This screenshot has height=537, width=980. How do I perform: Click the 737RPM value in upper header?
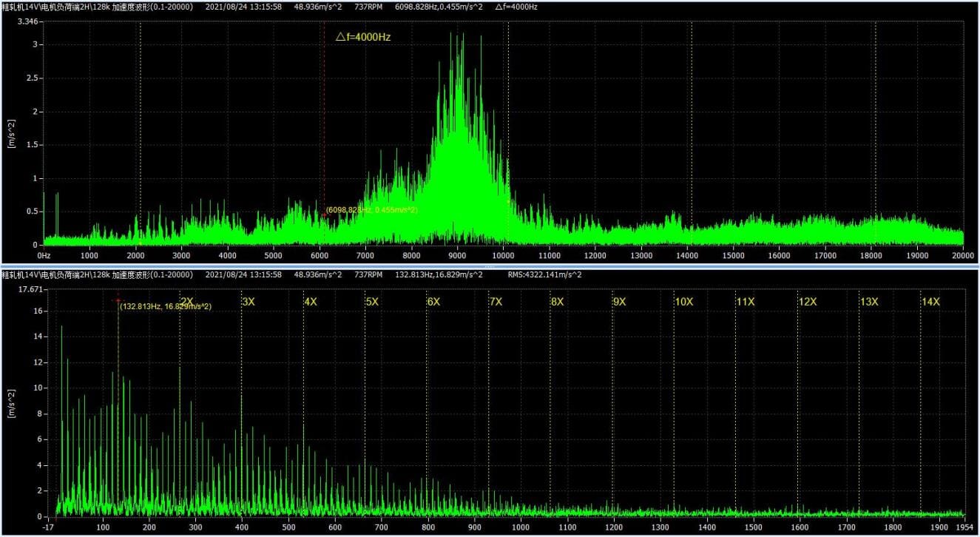368,7
